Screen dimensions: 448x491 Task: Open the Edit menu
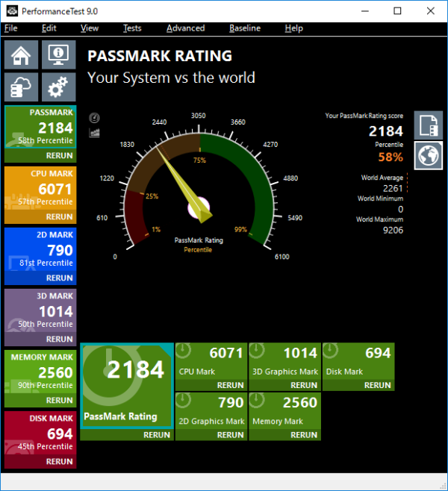click(49, 28)
